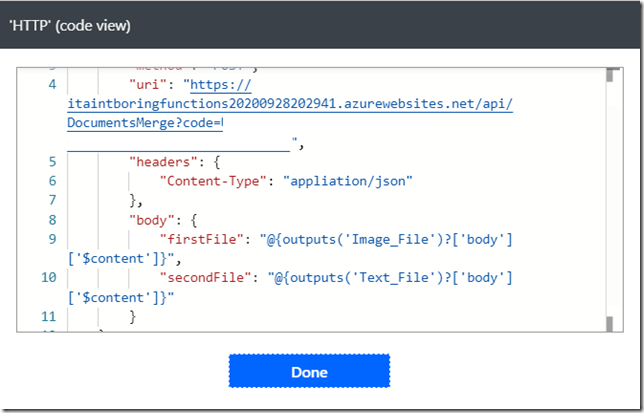The image size is (644, 413).
Task: Click the "secondFile" property name
Action: (205, 277)
